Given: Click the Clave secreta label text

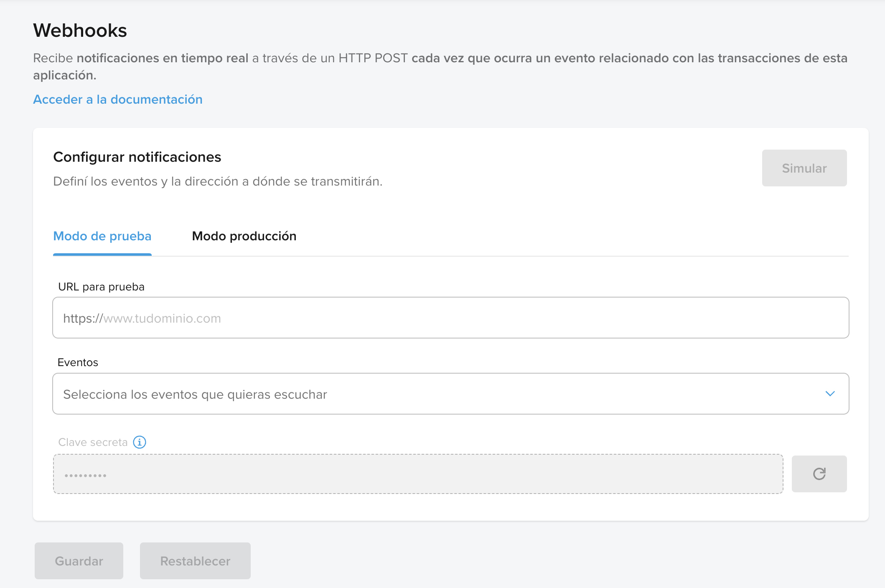Looking at the screenshot, I should [93, 442].
